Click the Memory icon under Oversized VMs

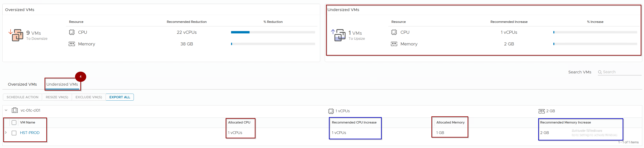coord(72,44)
